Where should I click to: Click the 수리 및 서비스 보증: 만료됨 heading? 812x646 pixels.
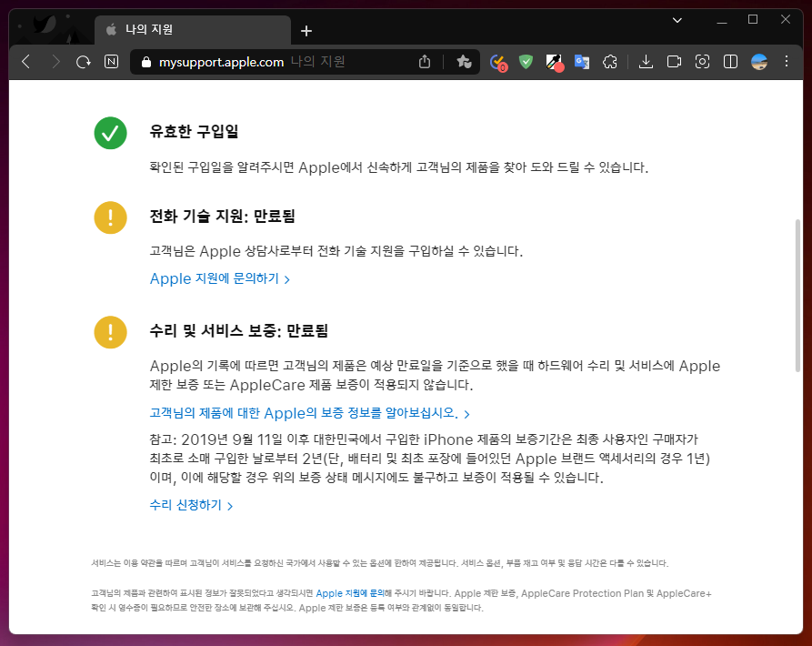[x=239, y=330]
